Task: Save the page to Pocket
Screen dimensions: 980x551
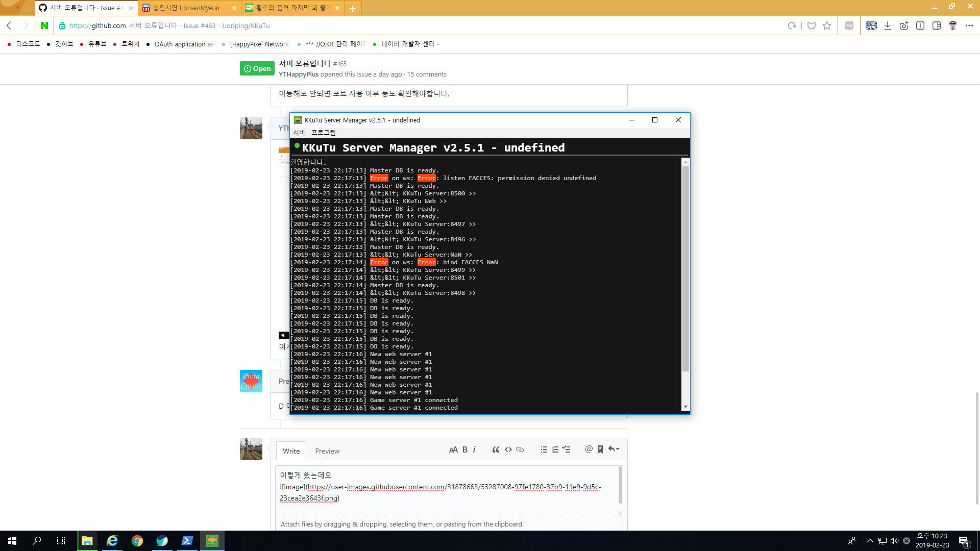Action: click(812, 26)
